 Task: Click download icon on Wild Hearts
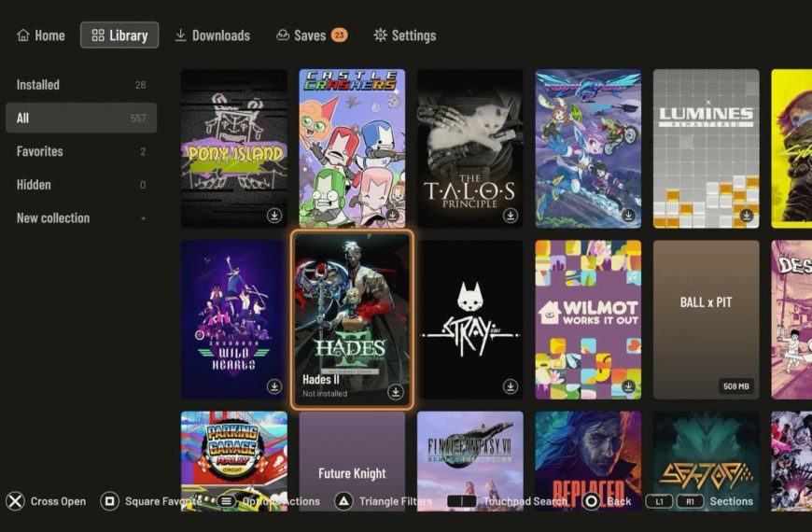coord(274,385)
